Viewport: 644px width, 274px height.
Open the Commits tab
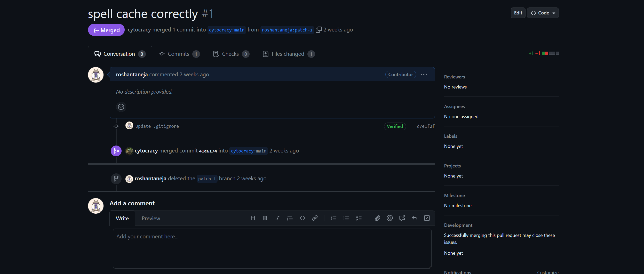point(179,54)
